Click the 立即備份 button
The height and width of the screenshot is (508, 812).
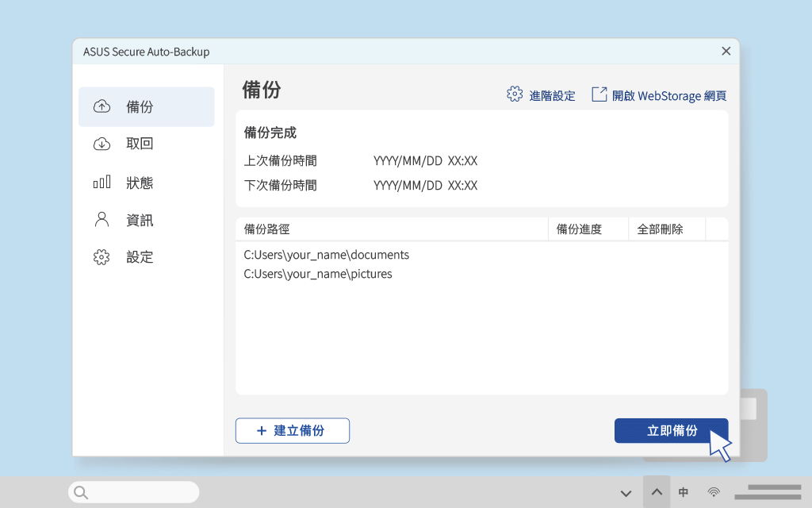671,431
